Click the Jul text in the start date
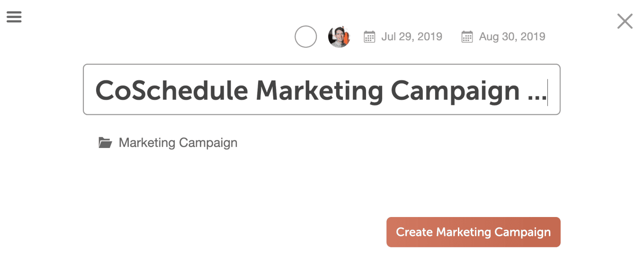 tap(389, 36)
